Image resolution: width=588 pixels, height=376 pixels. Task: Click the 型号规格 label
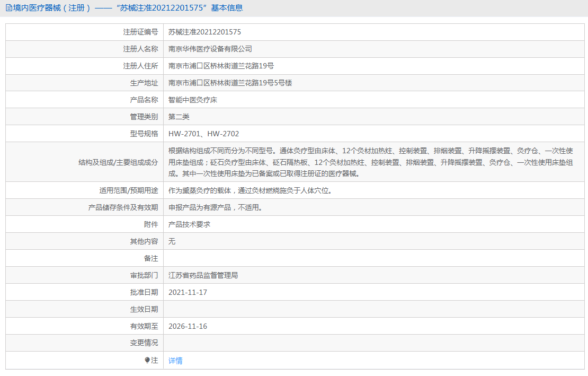click(x=144, y=134)
